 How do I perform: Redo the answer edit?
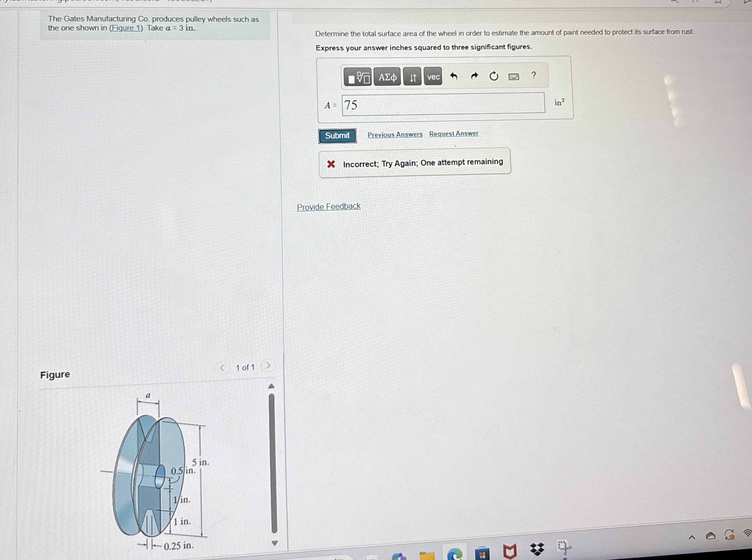point(474,76)
